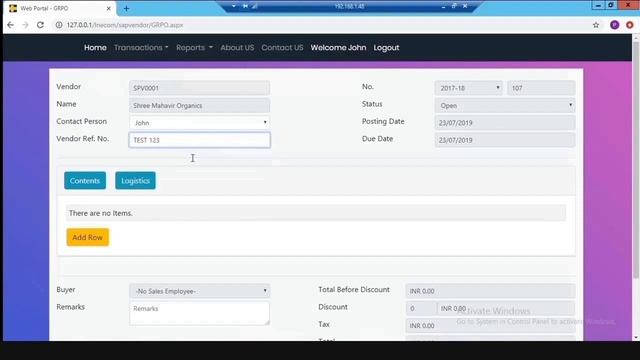Viewport: 640px width, 360px height.
Task: Open the Transactions dropdown menu
Action: click(x=141, y=47)
